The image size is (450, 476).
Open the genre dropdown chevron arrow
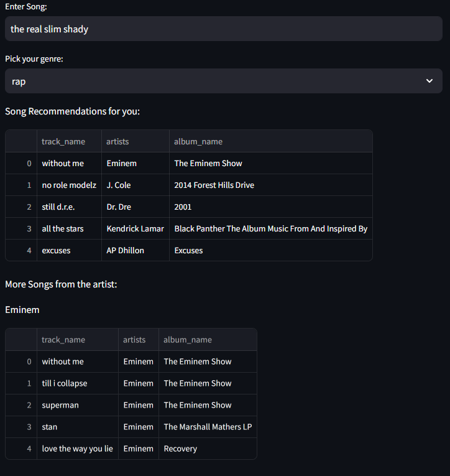(429, 81)
